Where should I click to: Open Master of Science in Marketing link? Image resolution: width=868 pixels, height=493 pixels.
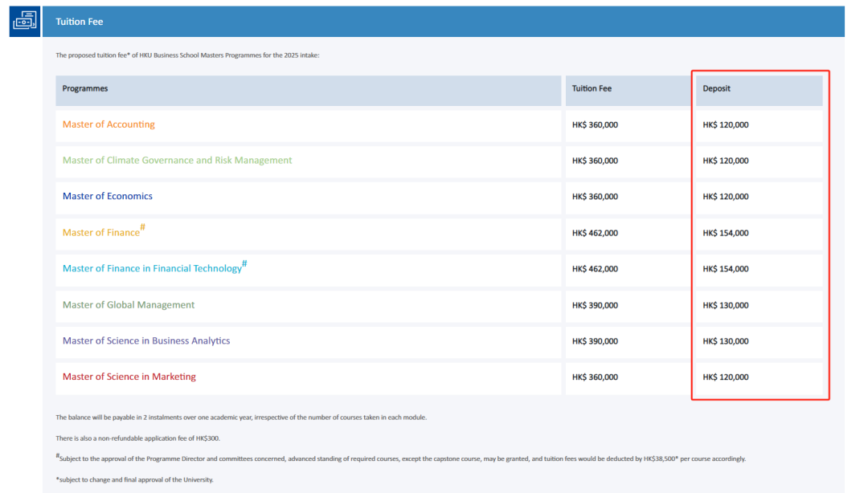(x=129, y=377)
